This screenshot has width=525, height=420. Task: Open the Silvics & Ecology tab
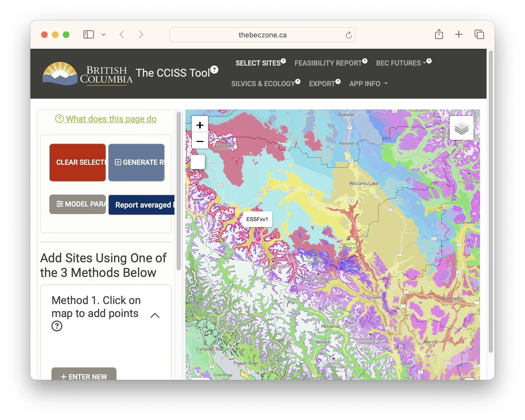(x=262, y=84)
